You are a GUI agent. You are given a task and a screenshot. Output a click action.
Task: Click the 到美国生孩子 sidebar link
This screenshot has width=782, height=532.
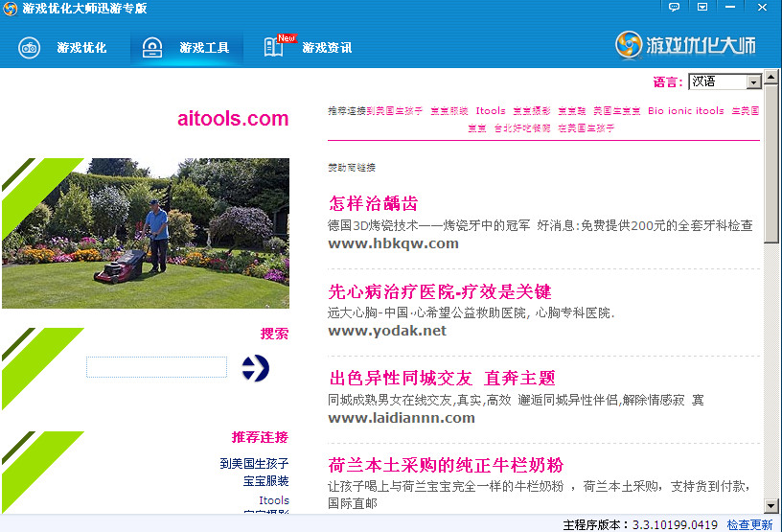(254, 464)
